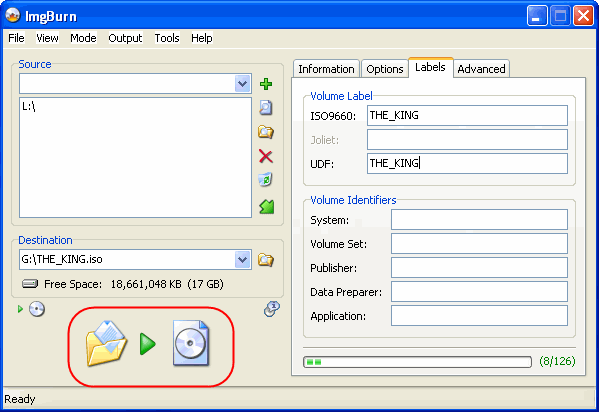Expand the Source dropdown list

[242, 84]
